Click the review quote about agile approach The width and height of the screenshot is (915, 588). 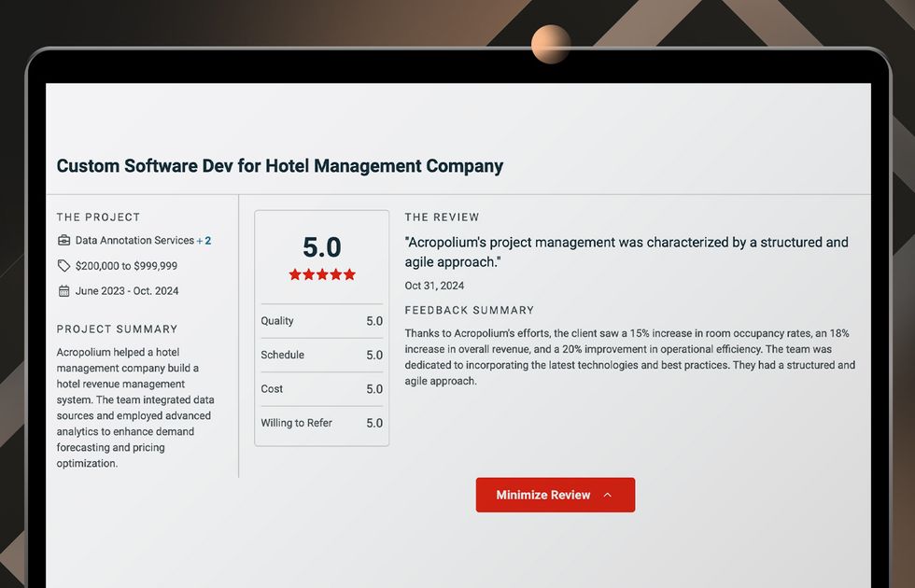click(626, 252)
